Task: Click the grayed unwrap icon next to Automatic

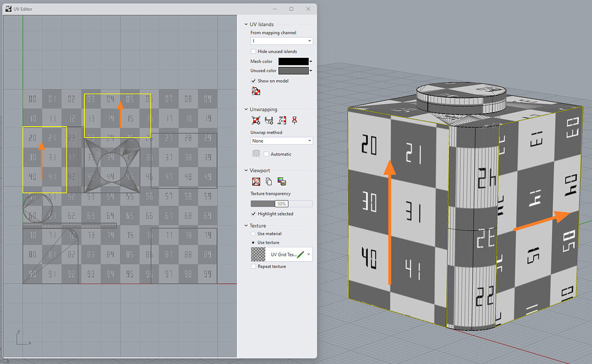Action: (x=257, y=154)
